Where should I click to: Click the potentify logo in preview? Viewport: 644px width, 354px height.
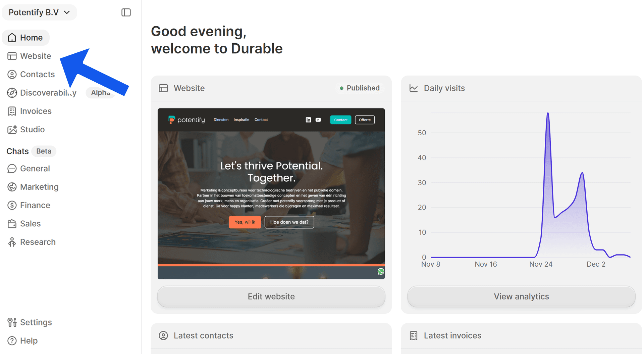coord(186,120)
